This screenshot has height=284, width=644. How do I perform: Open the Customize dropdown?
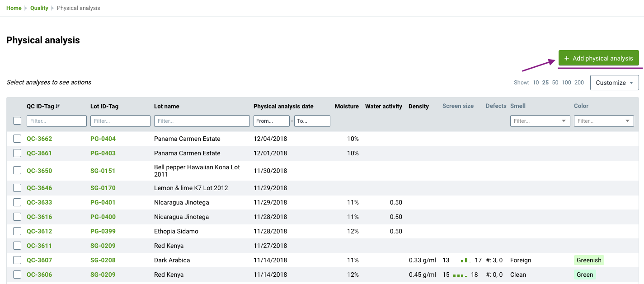614,83
